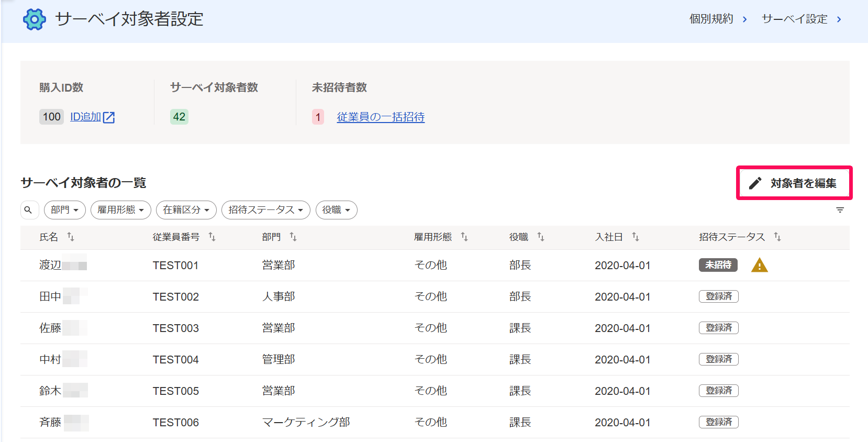The width and height of the screenshot is (868, 442).
Task: Click employee number TEST002
Action: pos(175,297)
